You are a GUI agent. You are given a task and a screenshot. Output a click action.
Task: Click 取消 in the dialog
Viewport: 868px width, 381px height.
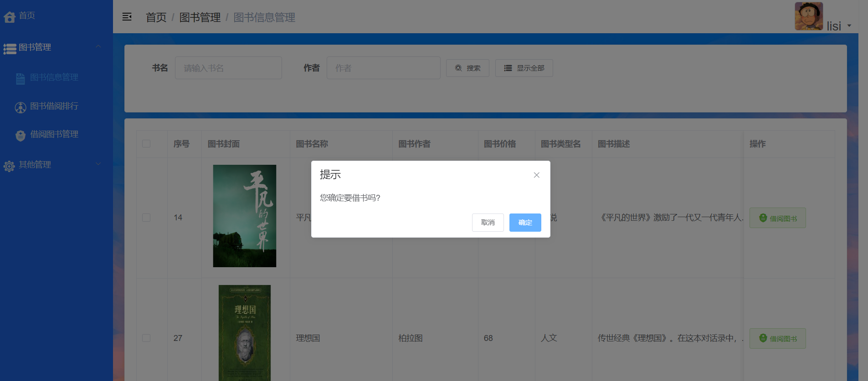(488, 223)
